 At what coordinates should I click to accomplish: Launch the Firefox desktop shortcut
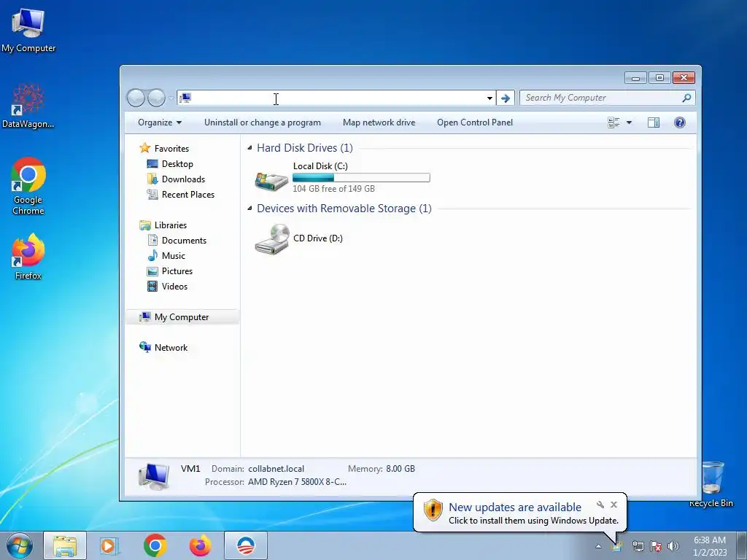point(28,256)
